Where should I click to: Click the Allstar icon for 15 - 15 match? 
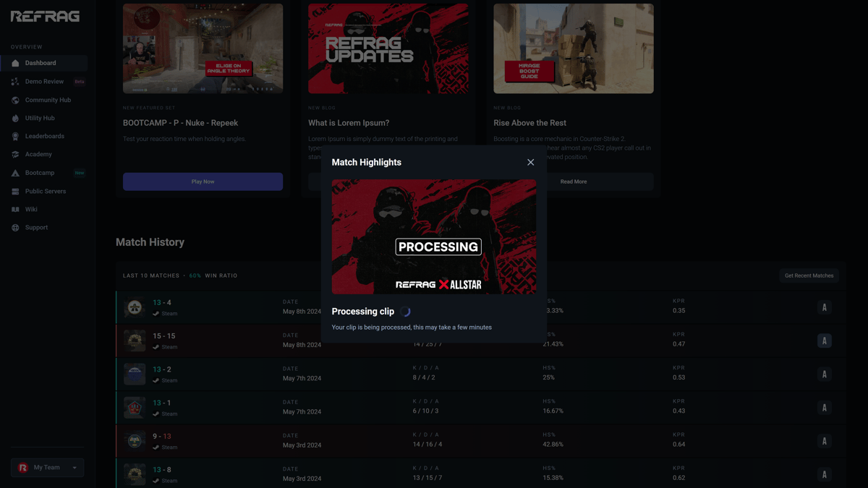824,341
